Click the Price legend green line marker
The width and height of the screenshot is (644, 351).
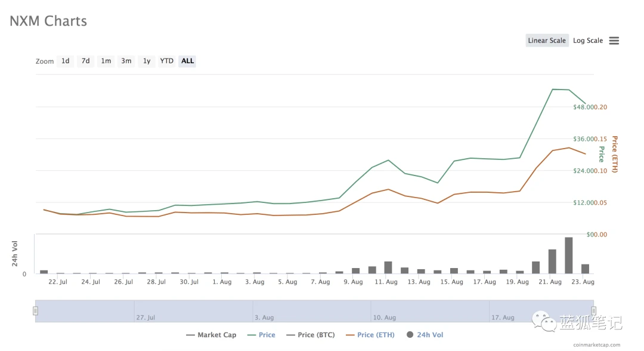tap(252, 335)
